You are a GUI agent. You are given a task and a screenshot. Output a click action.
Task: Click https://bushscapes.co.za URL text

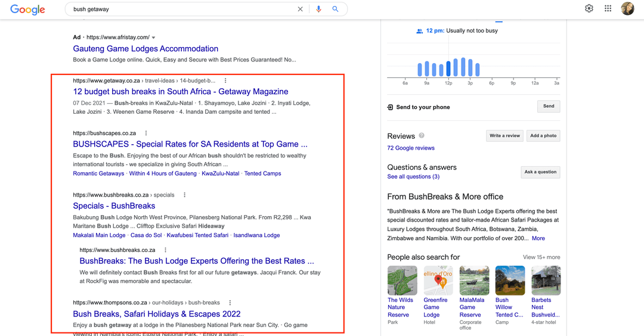pyautogui.click(x=104, y=133)
